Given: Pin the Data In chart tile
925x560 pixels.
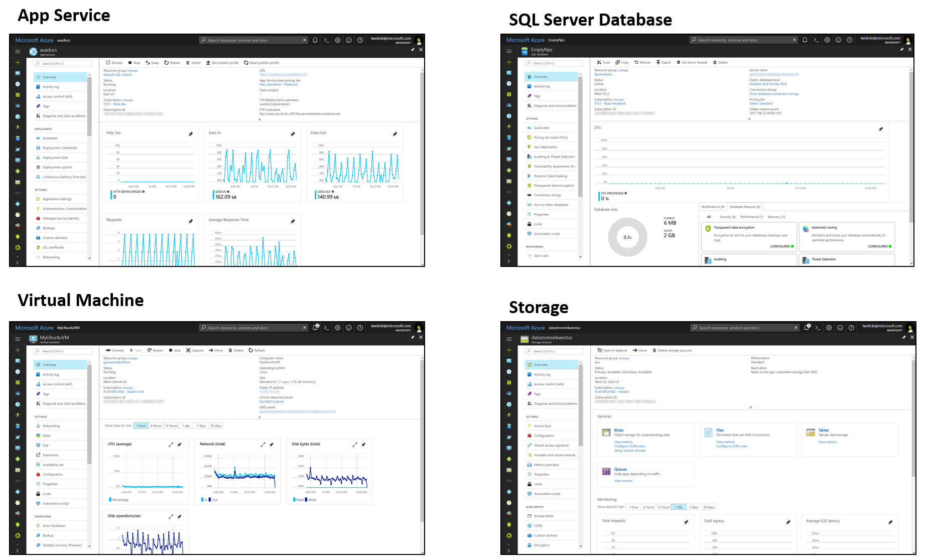Looking at the screenshot, I should click(x=293, y=134).
